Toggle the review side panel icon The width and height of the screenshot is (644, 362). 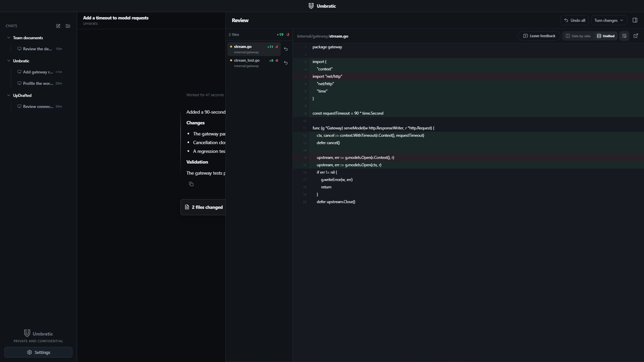tap(635, 20)
